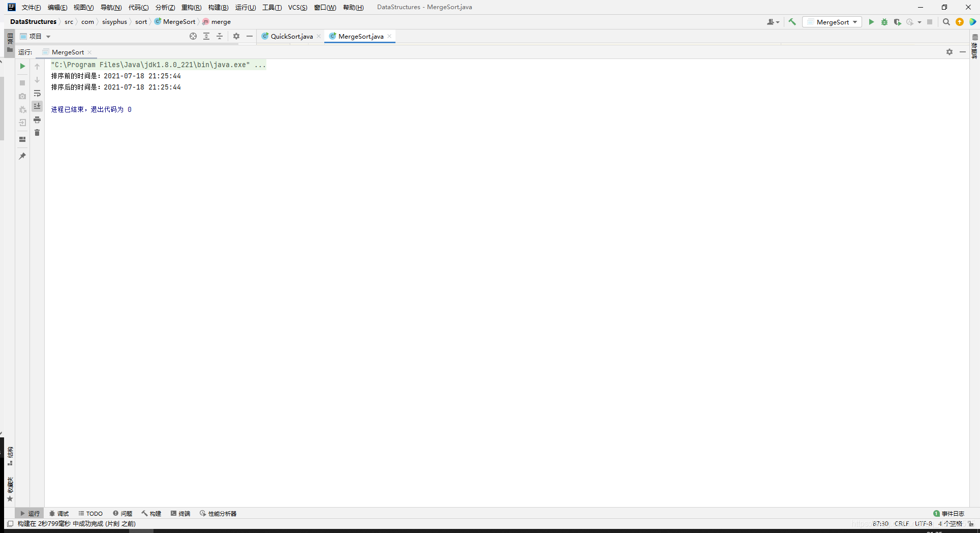Open the Debug tool window button
The width and height of the screenshot is (980, 533).
tap(59, 513)
